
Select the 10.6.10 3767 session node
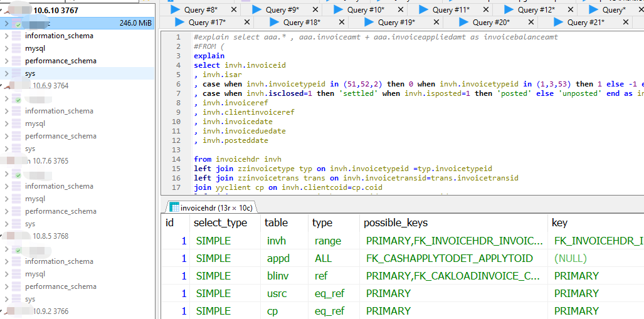click(x=56, y=11)
